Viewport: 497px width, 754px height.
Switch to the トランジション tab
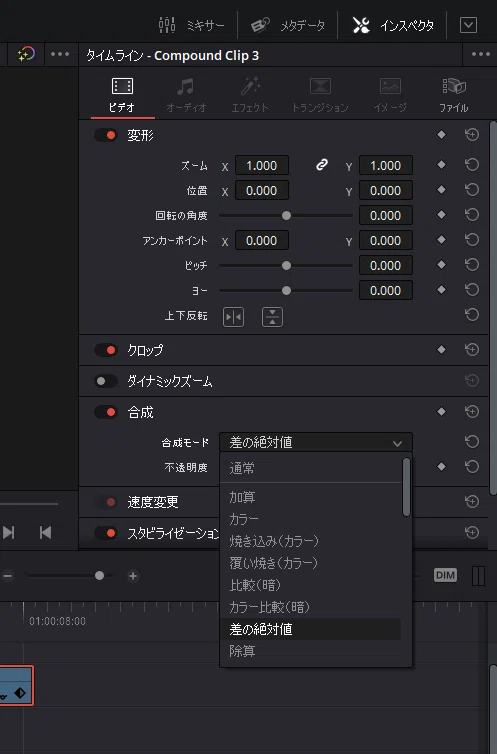[320, 95]
